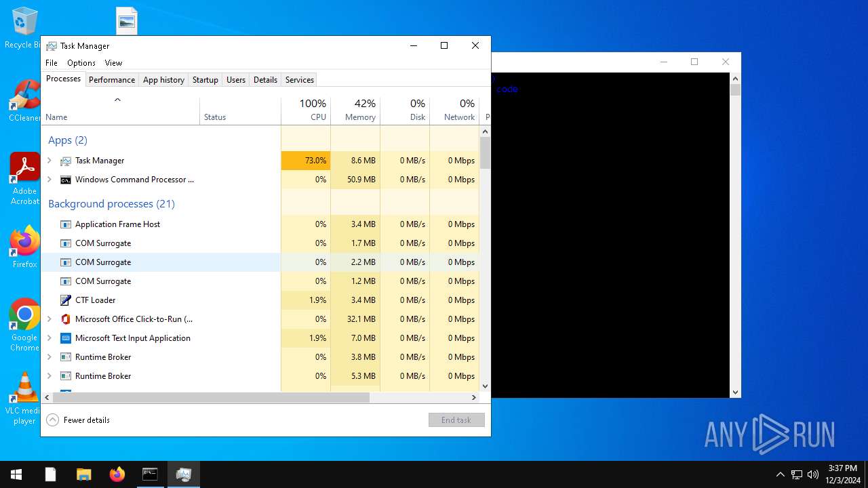The image size is (868, 488).
Task: Switch to the Startup tab
Action: [x=205, y=80]
